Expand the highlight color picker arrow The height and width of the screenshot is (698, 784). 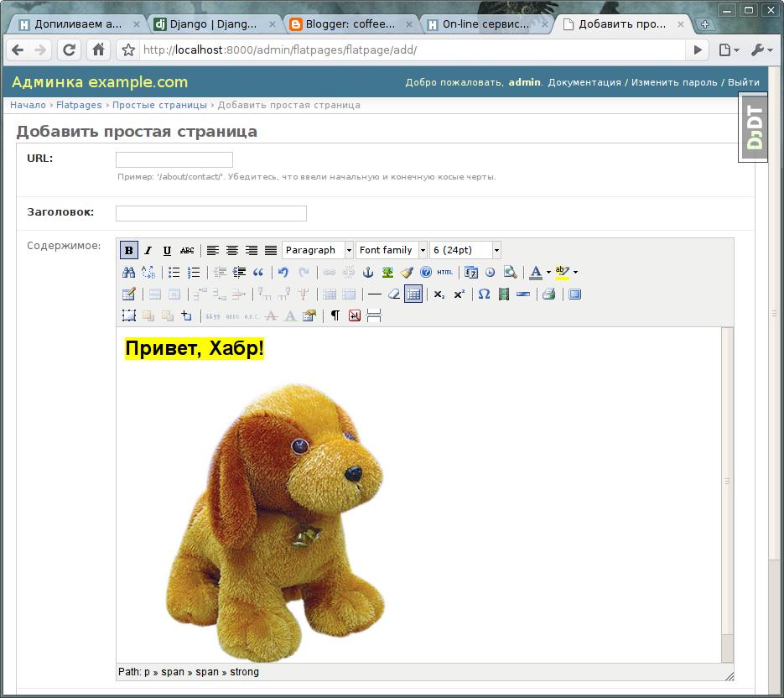(576, 272)
